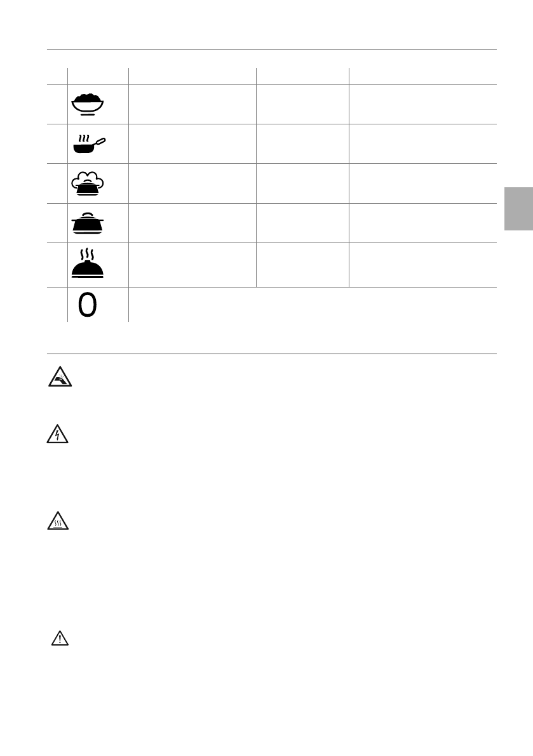533x756 pixels.
Task: Click the hand injury warning triangle
Action: 60,378
